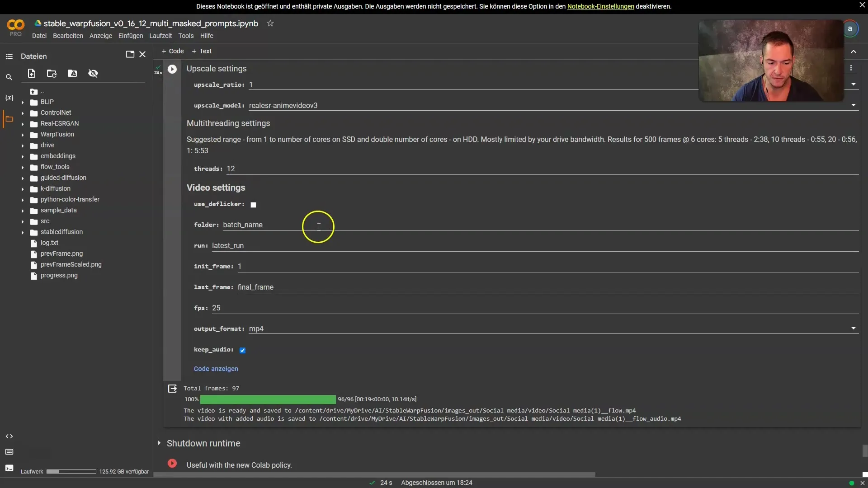
Task: Open the Anzeige menu
Action: (x=101, y=36)
